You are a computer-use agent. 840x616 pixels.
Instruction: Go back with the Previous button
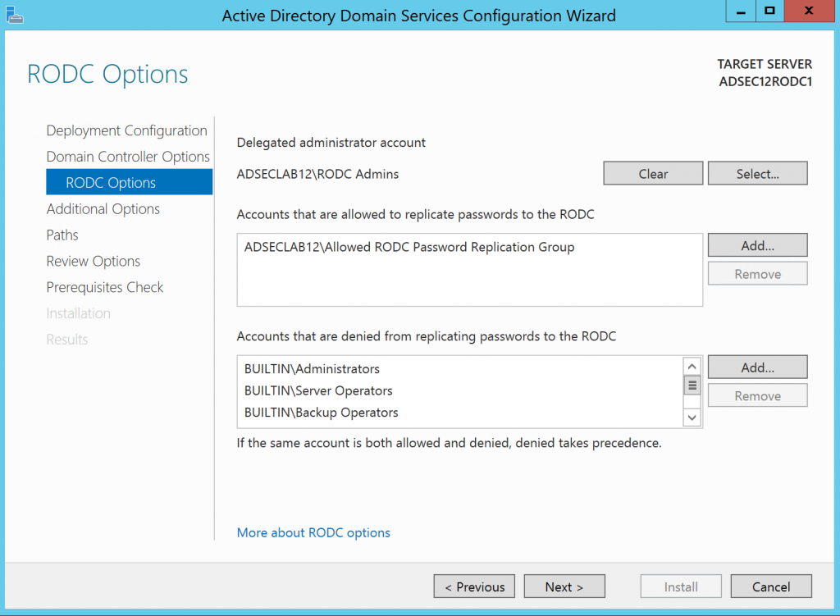coord(474,586)
